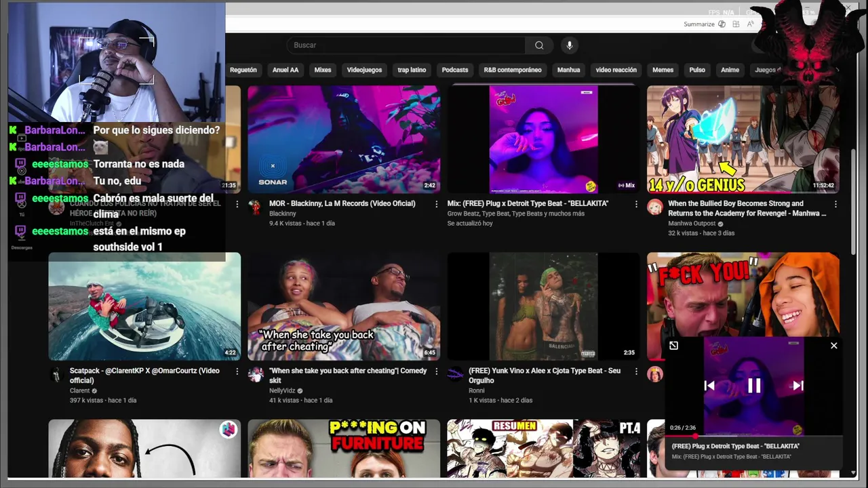Open title Scatpack - @ClarentKP X @OmarCourtz

[144, 375]
